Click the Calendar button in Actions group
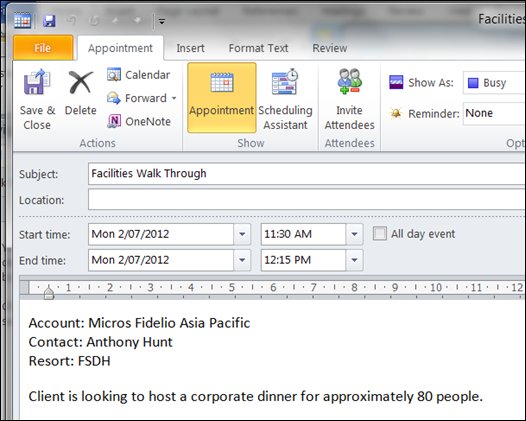This screenshot has height=421, width=526. click(x=139, y=75)
